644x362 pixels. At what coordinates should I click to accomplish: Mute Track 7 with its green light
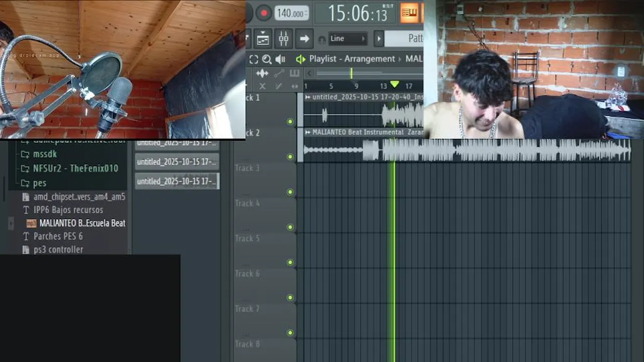coord(290,332)
